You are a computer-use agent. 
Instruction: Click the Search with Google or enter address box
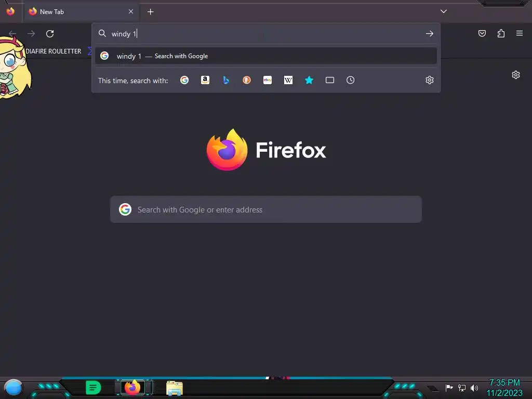[x=266, y=209]
